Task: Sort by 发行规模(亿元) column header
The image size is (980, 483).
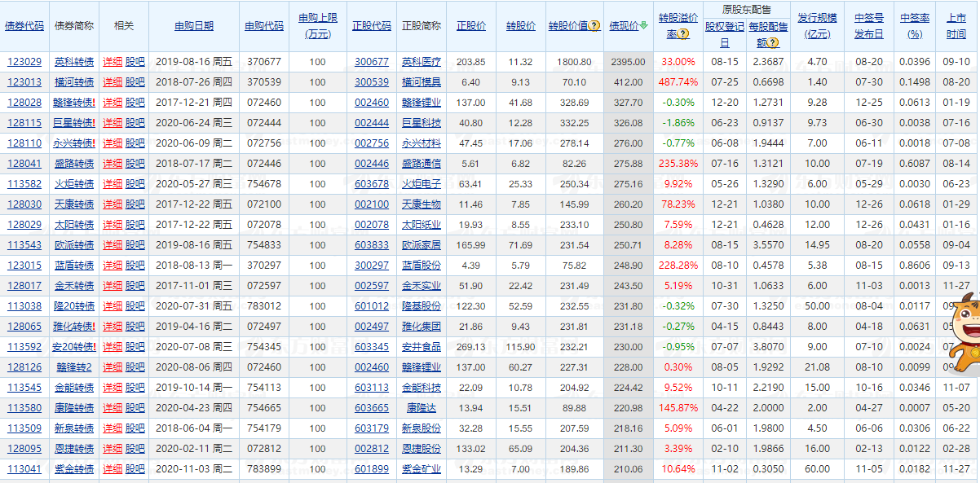Action: click(x=817, y=26)
